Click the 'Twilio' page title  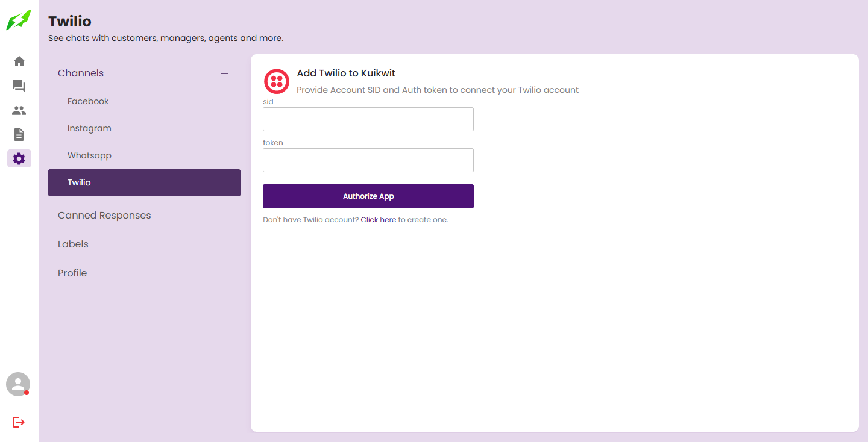[x=70, y=22]
